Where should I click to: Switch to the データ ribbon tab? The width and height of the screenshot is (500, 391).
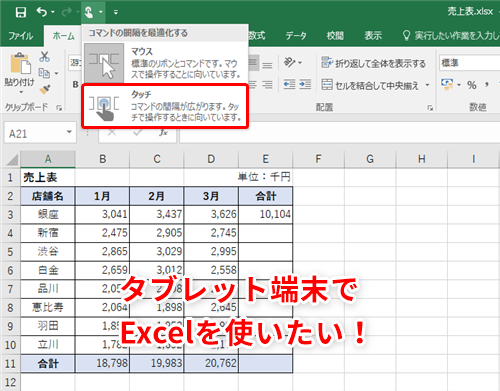pos(296,35)
